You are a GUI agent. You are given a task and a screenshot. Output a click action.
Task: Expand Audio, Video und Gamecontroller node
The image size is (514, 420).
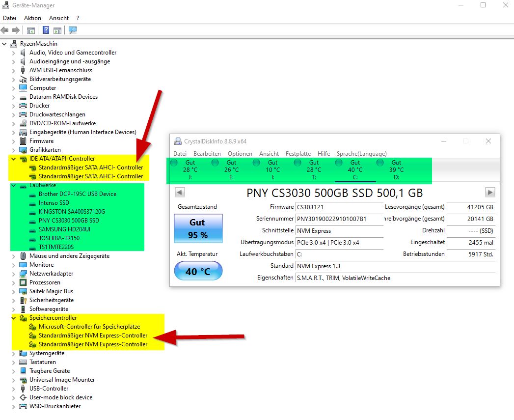click(13, 53)
